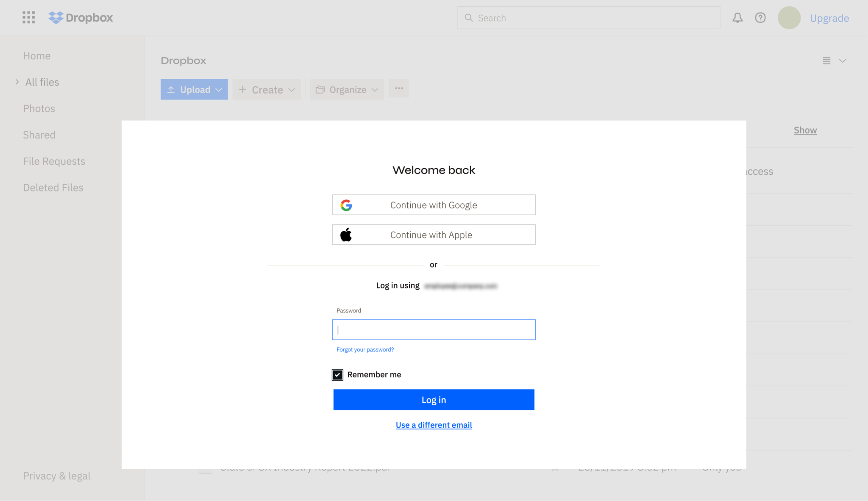The width and height of the screenshot is (868, 501).
Task: Click the Show link
Action: pos(805,130)
